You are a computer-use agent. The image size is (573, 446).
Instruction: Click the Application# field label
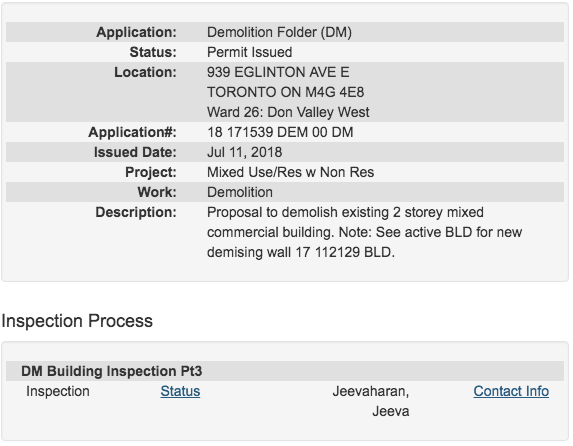click(132, 132)
